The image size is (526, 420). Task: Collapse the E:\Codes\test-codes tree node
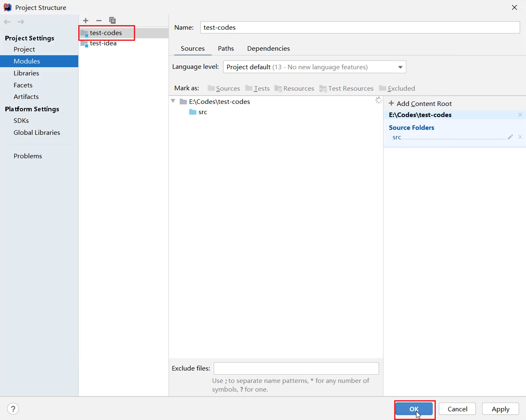173,101
